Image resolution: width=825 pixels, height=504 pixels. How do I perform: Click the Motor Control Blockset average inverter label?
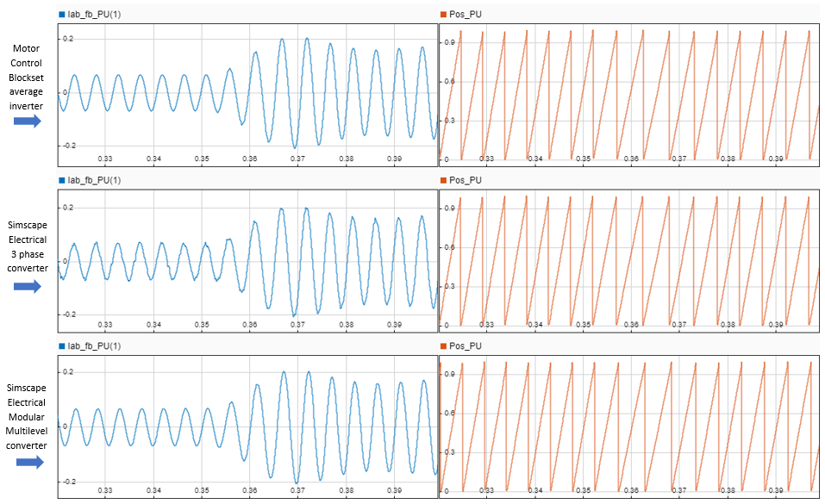click(x=27, y=78)
